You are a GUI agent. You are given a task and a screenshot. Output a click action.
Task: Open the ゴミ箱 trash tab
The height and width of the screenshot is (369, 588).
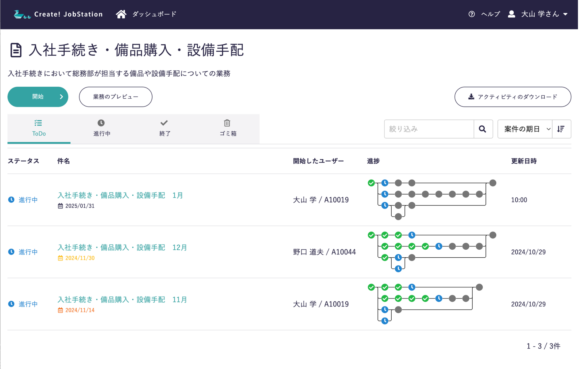tap(228, 128)
